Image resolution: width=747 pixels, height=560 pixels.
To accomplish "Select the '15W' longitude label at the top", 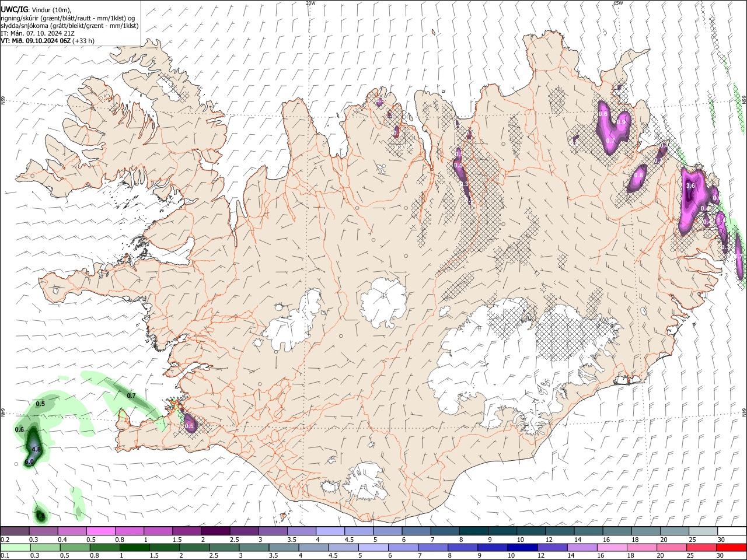I will (x=619, y=3).
